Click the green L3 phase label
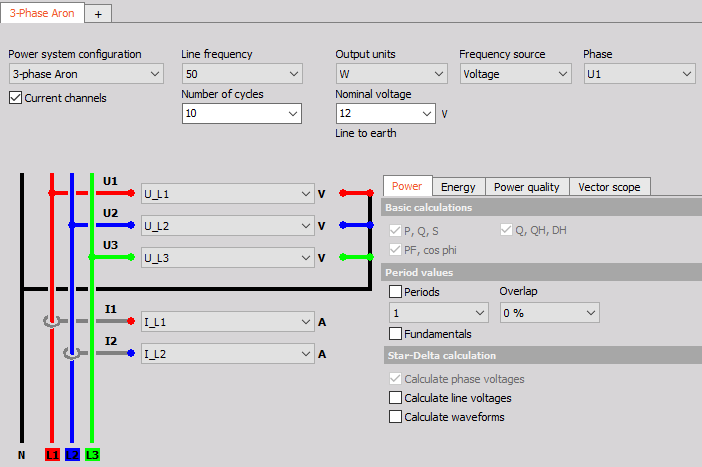The height and width of the screenshot is (467, 702). [x=92, y=455]
